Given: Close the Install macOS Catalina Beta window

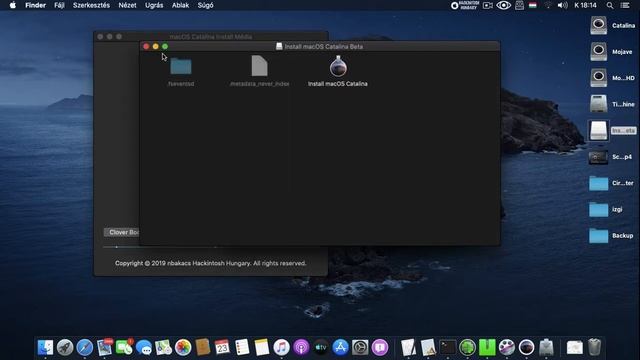Looking at the screenshot, I should (x=146, y=47).
